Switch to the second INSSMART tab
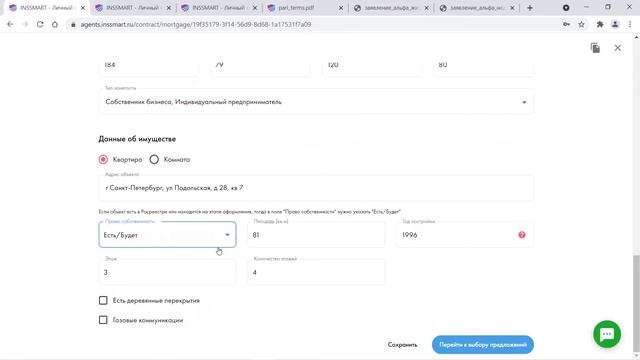The image size is (640, 360). (x=133, y=8)
